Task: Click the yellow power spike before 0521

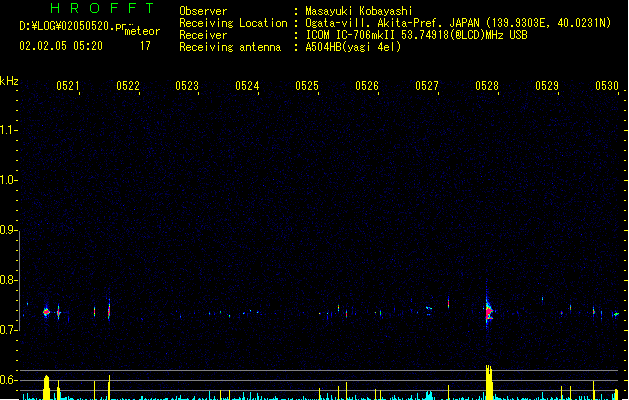Action: click(46, 388)
